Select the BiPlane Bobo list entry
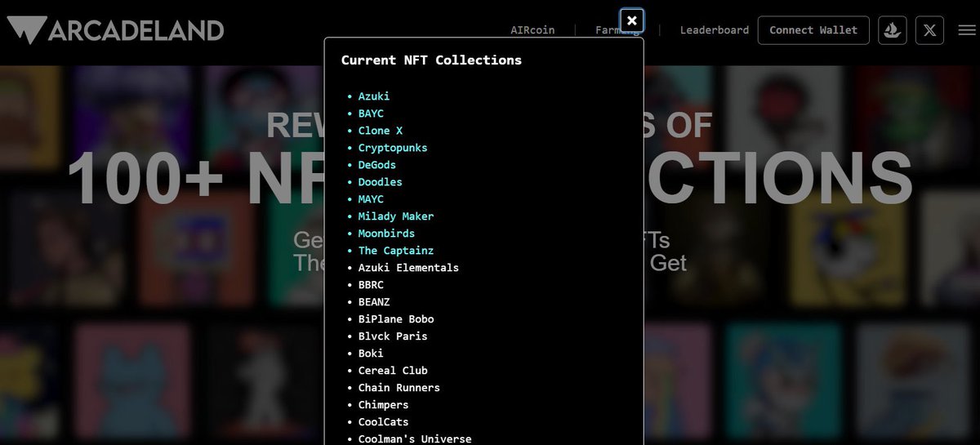The width and height of the screenshot is (980, 445). [x=396, y=319]
